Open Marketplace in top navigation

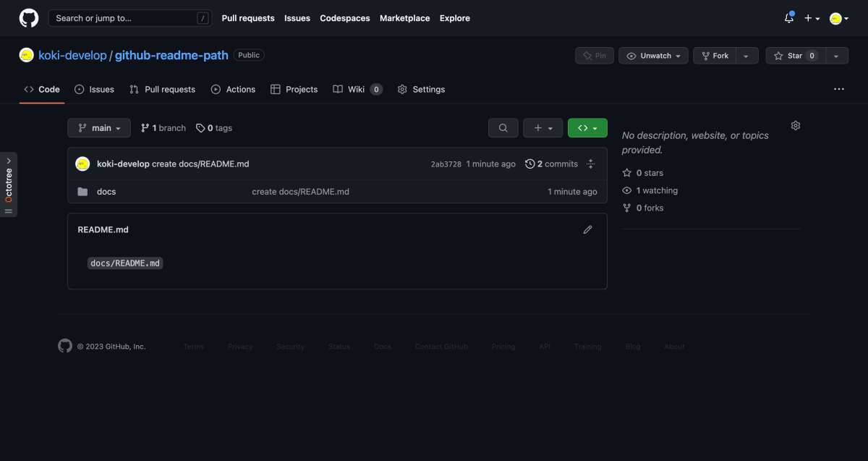[404, 18]
